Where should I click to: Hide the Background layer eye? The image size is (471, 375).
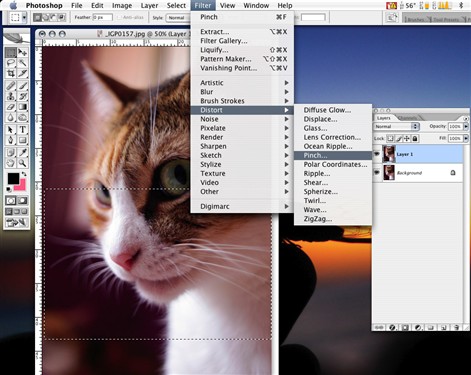pyautogui.click(x=377, y=172)
